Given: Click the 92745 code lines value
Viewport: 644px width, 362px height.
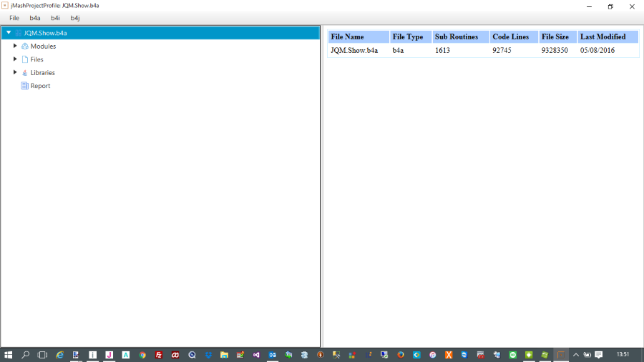Looking at the screenshot, I should pyautogui.click(x=502, y=51).
